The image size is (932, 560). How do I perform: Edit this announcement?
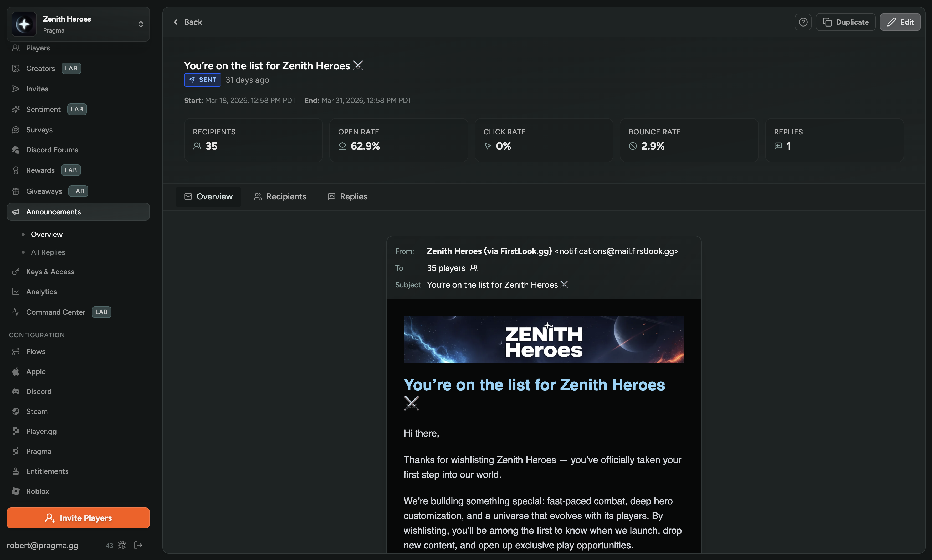click(x=900, y=22)
